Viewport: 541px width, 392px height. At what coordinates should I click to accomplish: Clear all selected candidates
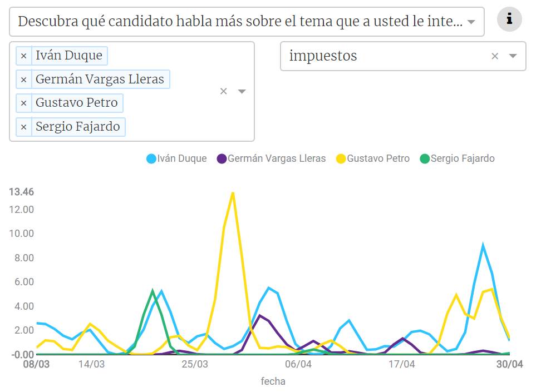224,91
